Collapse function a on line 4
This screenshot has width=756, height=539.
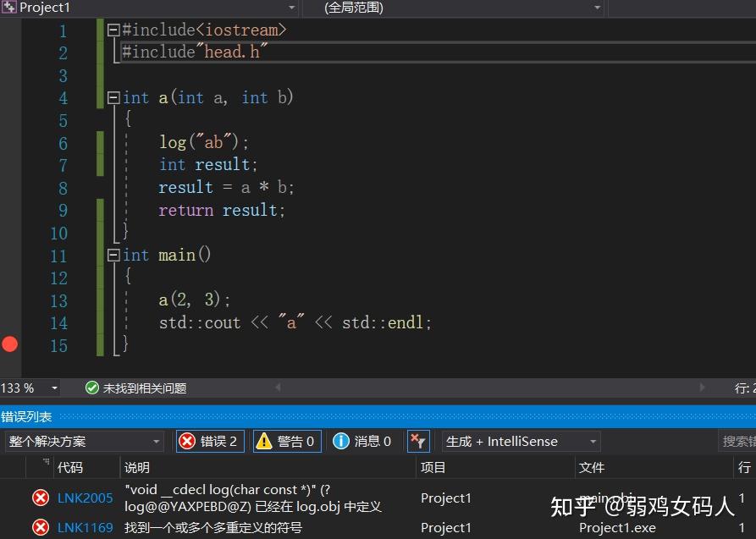(x=113, y=98)
